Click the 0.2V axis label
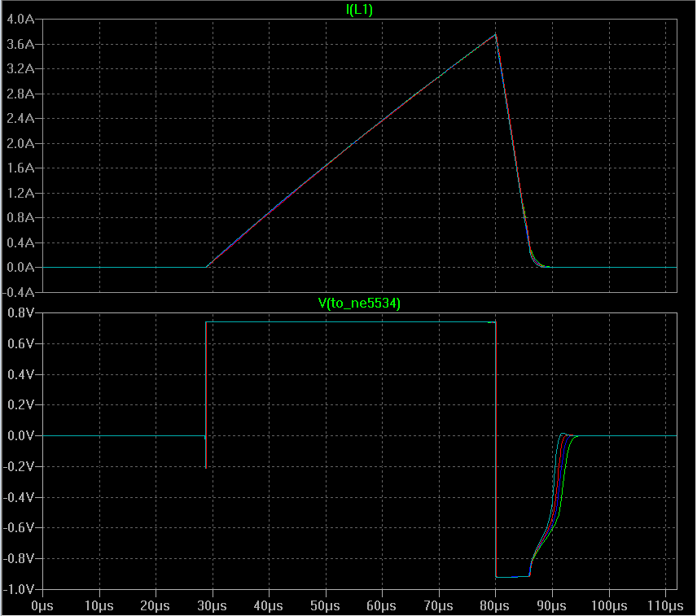This screenshot has width=697, height=616. tap(21, 405)
